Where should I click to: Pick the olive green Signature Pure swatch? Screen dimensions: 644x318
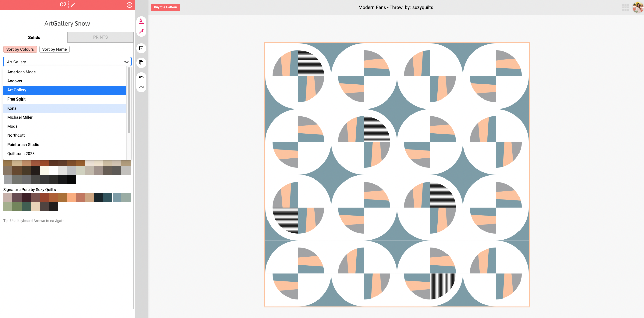(x=17, y=207)
